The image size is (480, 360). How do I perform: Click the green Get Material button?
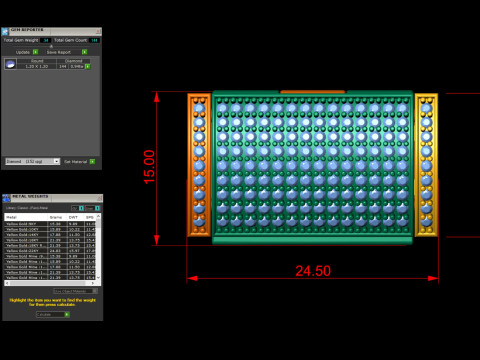click(92, 161)
